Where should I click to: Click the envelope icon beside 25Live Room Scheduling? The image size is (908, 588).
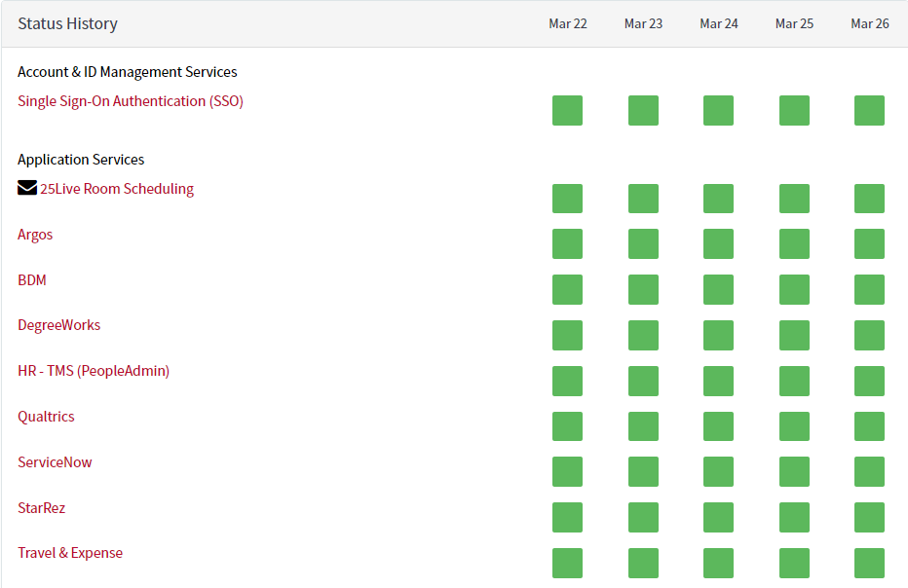tap(27, 188)
